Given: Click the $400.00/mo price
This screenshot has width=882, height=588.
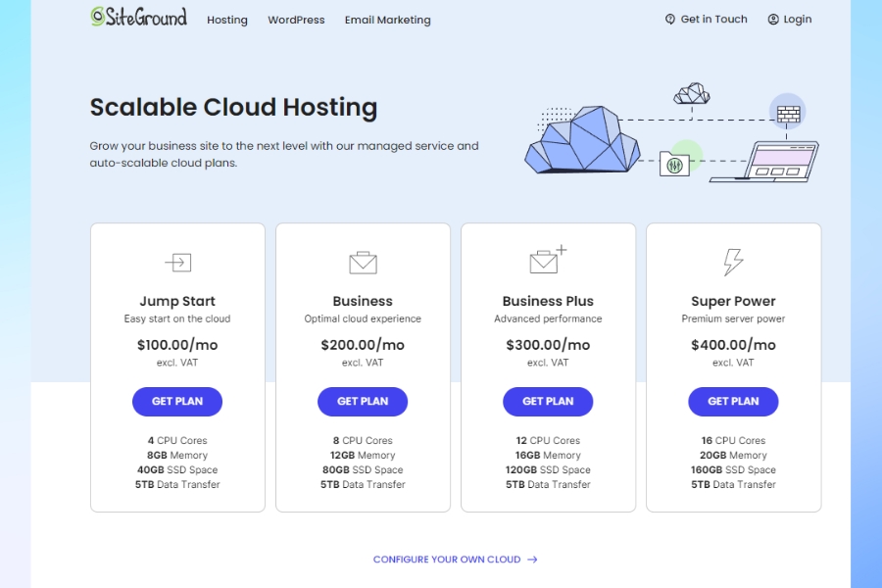Looking at the screenshot, I should (733, 345).
